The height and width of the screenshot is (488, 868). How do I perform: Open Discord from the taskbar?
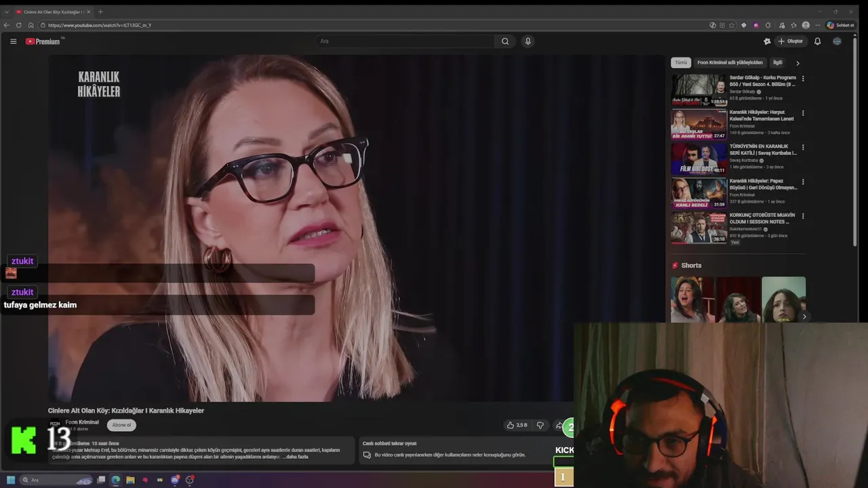(175, 480)
